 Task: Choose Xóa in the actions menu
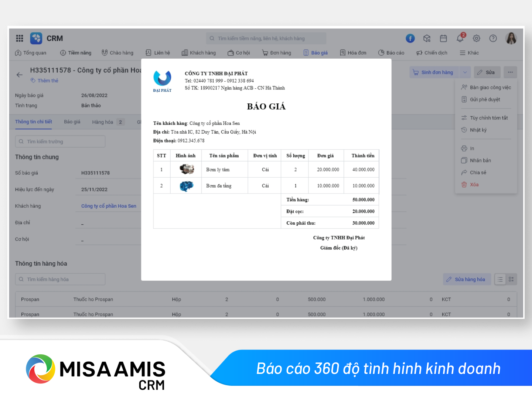474,185
